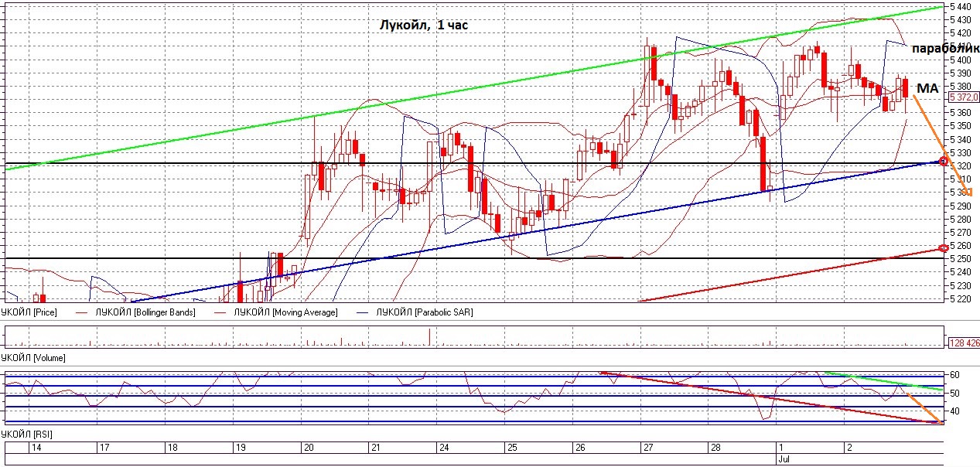Click price axis value 5 280
Viewport: 980px width, 467px height.
tap(961, 219)
